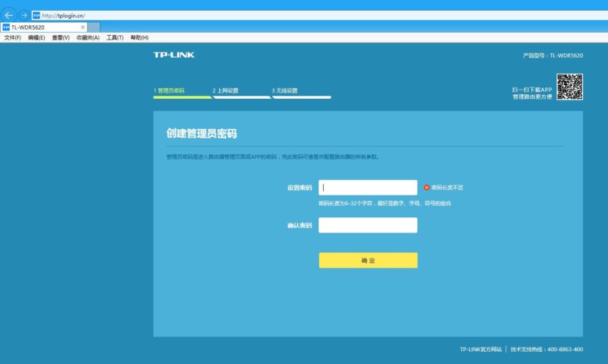Open the 收藏夹(A) favorites menu
608x364 pixels.
pyautogui.click(x=88, y=37)
